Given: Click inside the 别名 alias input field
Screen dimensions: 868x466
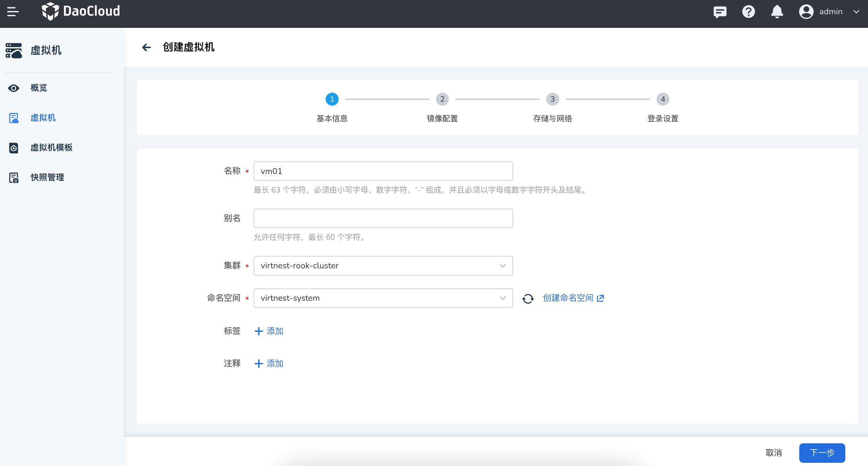Looking at the screenshot, I should pyautogui.click(x=383, y=218).
